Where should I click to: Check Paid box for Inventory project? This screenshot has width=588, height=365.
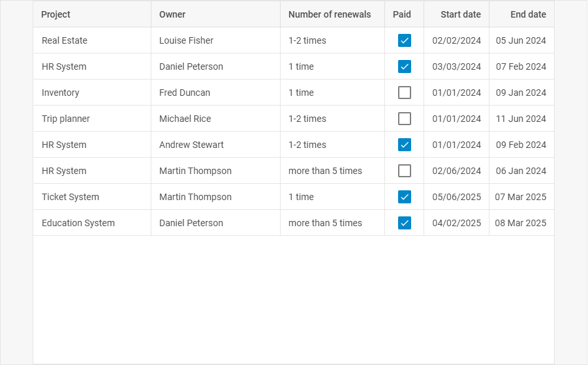tap(404, 93)
